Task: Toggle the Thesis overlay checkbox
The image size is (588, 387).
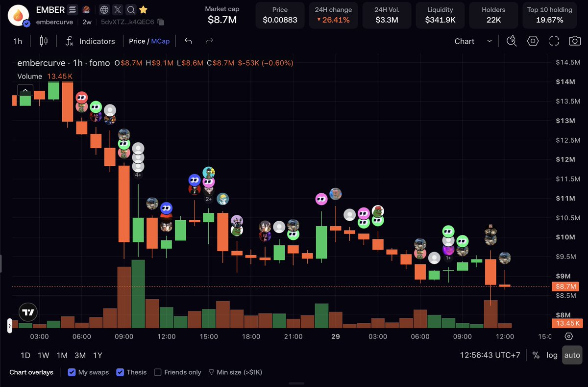Action: click(120, 372)
